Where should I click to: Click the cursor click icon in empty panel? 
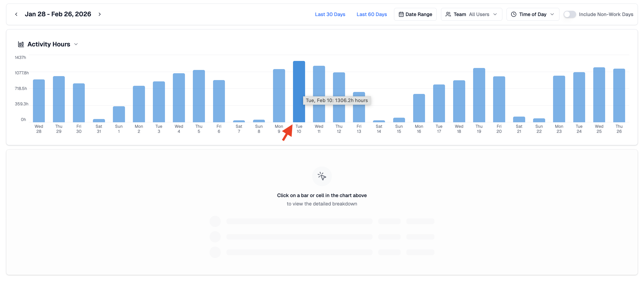322,176
